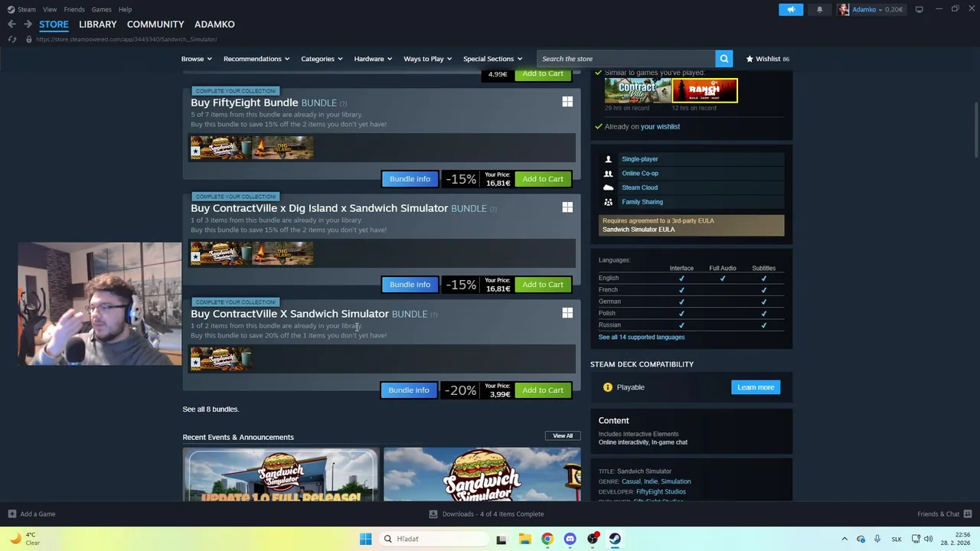Click Bundle info for ContractVille x Dig Island bundle

pyautogui.click(x=410, y=285)
